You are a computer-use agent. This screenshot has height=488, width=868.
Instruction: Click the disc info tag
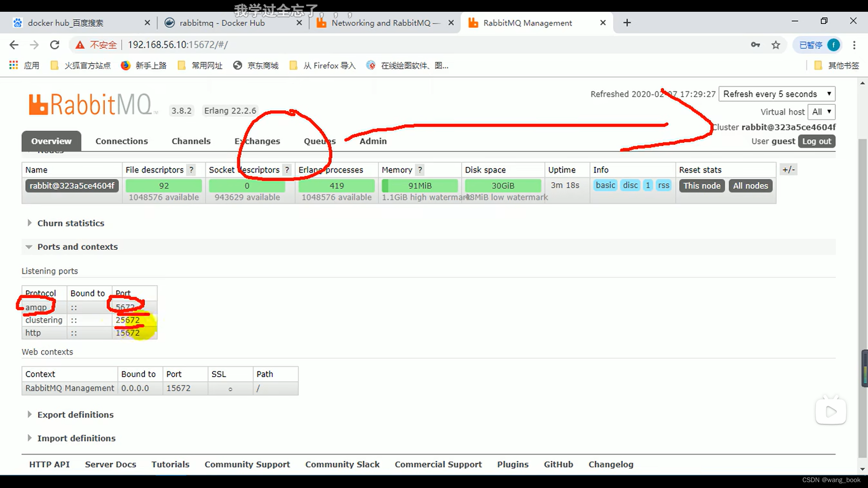630,185
